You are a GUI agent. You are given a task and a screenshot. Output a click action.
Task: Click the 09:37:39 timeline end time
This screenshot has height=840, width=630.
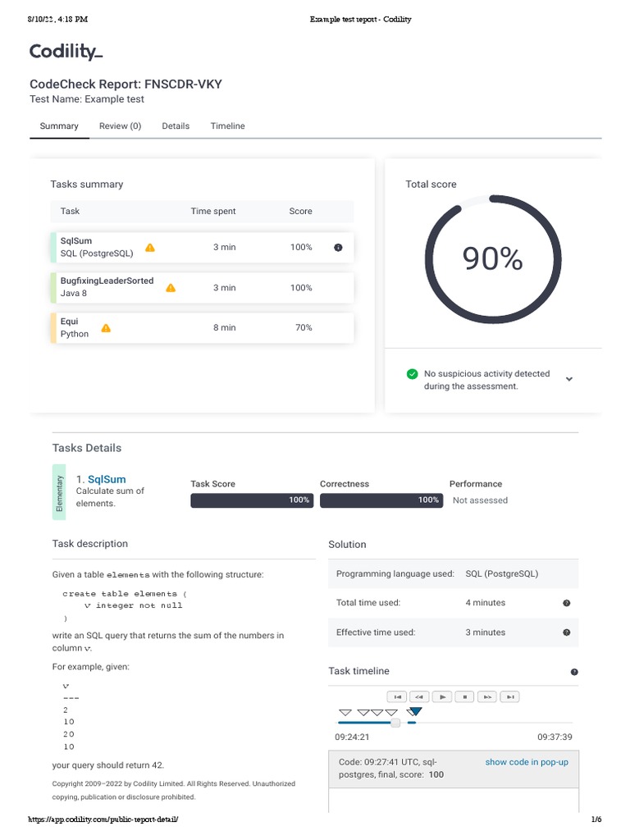pyautogui.click(x=555, y=737)
